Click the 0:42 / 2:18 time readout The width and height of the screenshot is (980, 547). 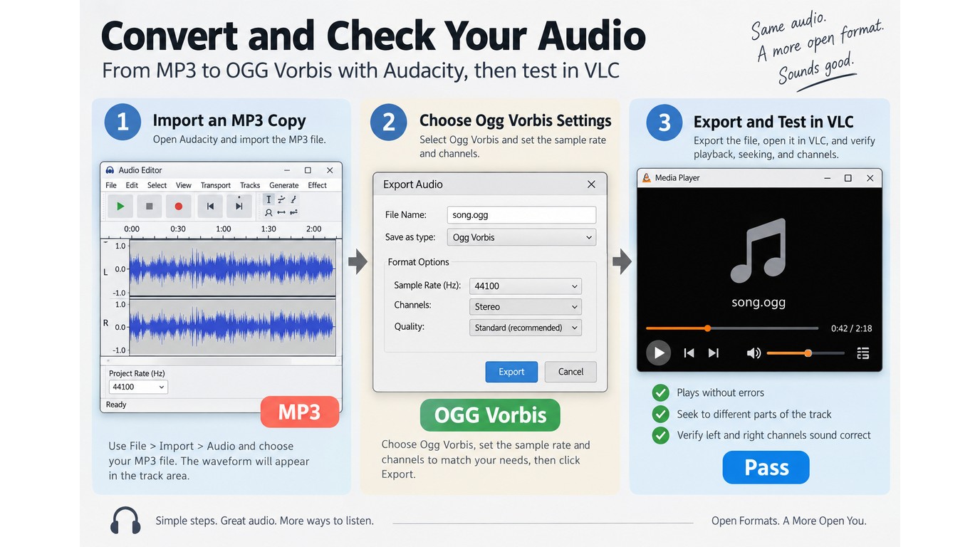point(851,328)
